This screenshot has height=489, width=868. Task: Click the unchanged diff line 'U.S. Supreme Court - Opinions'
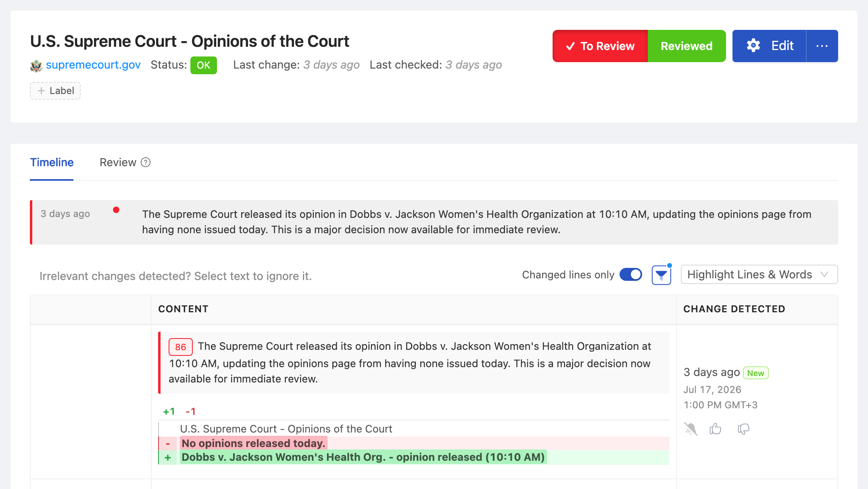point(286,429)
